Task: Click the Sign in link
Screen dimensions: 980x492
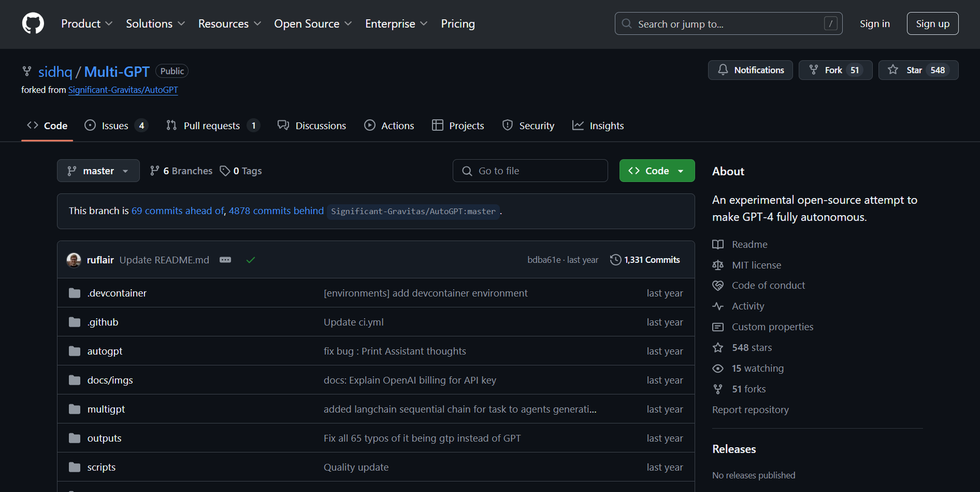Action: (x=875, y=24)
